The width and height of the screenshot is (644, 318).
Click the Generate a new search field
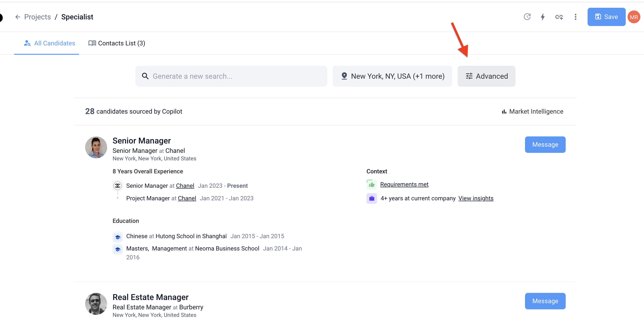(231, 76)
